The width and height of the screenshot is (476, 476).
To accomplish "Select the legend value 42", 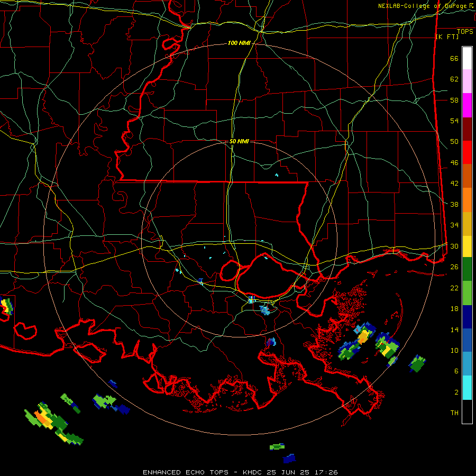I will click(454, 184).
